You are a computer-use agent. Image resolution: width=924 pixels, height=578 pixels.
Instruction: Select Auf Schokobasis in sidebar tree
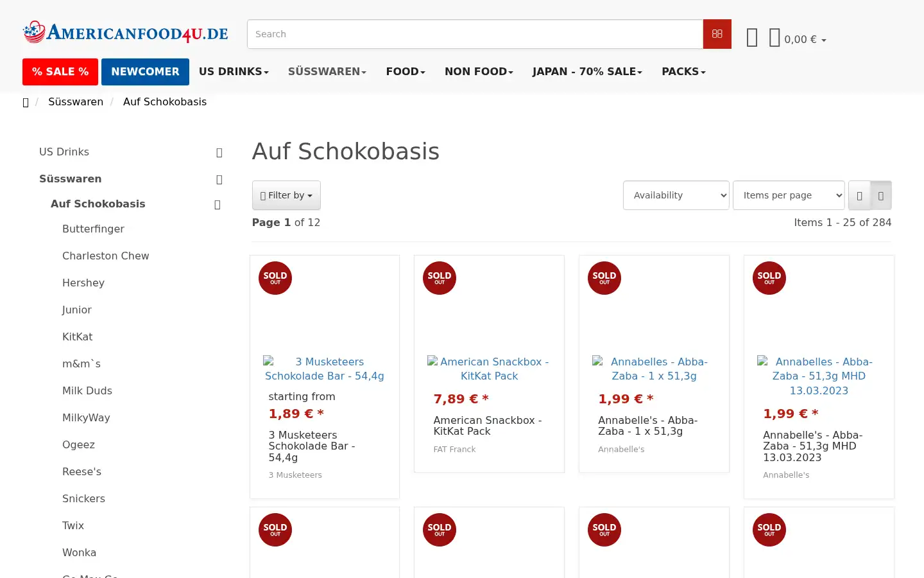click(x=98, y=204)
